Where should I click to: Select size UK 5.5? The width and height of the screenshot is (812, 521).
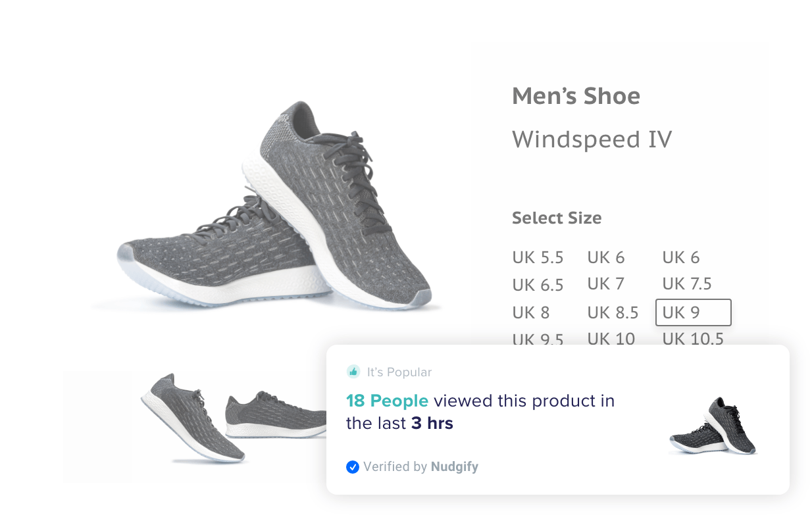(x=538, y=257)
